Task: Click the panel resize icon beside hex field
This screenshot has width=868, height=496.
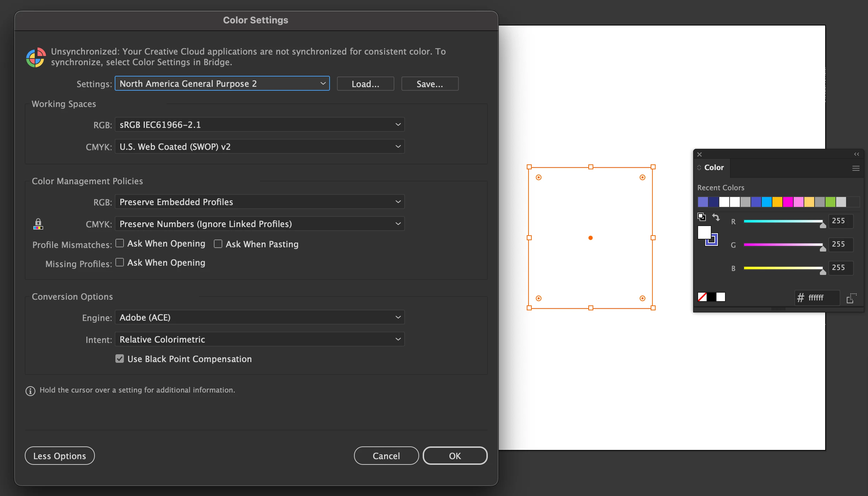Action: (x=851, y=298)
